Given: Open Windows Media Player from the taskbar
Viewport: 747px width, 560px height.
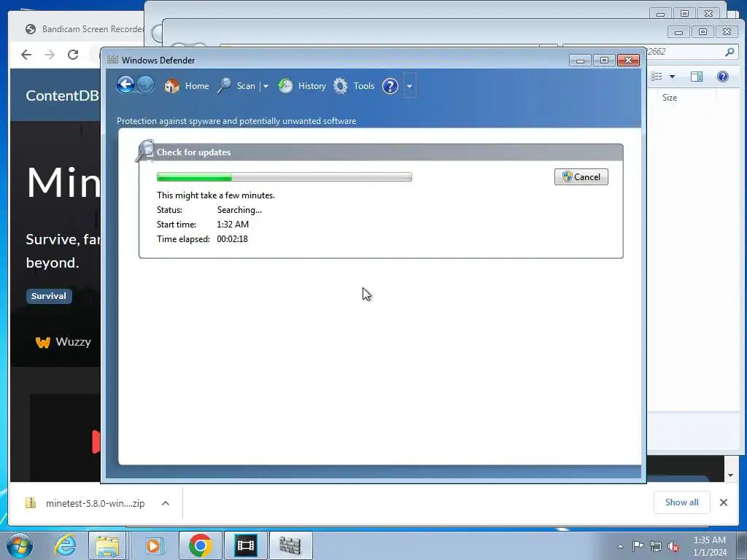Looking at the screenshot, I should tap(153, 545).
